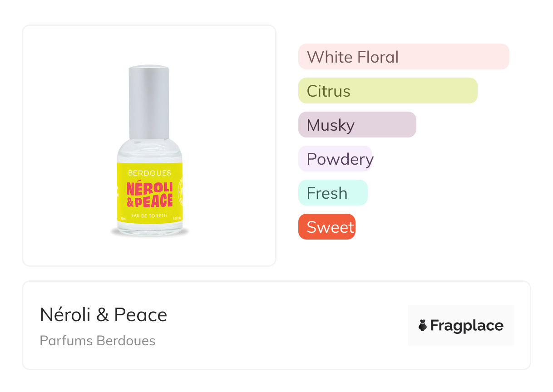Click the Fragplace bottle icon in logo
Viewport: 553px width, 392px height.
423,325
